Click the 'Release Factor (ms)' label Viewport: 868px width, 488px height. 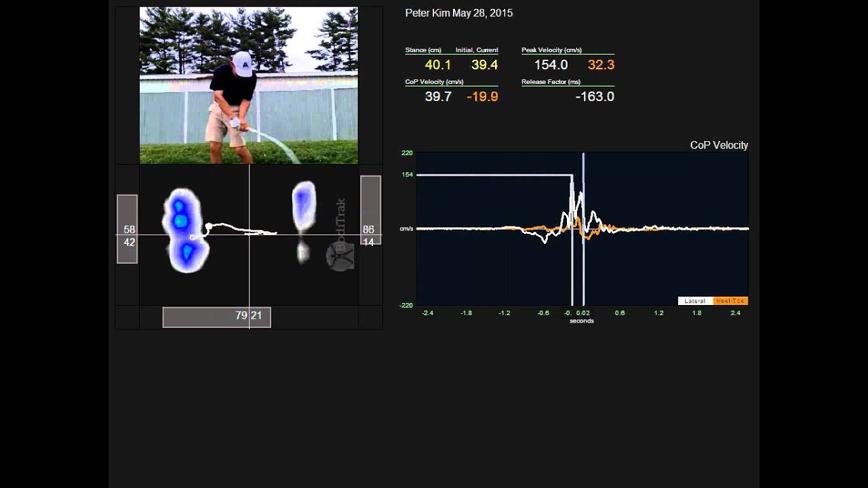[549, 82]
